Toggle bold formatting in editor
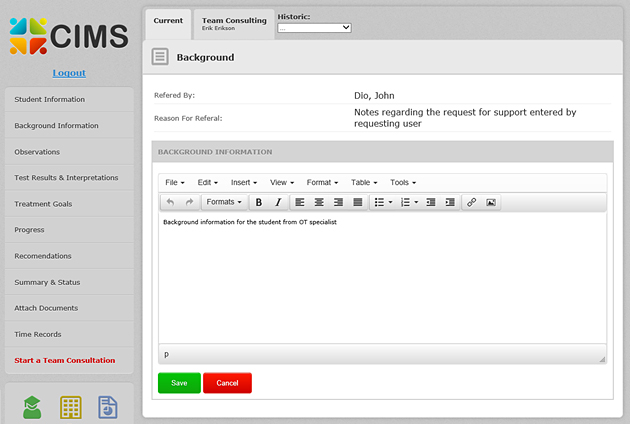The height and width of the screenshot is (424, 630). (259, 202)
